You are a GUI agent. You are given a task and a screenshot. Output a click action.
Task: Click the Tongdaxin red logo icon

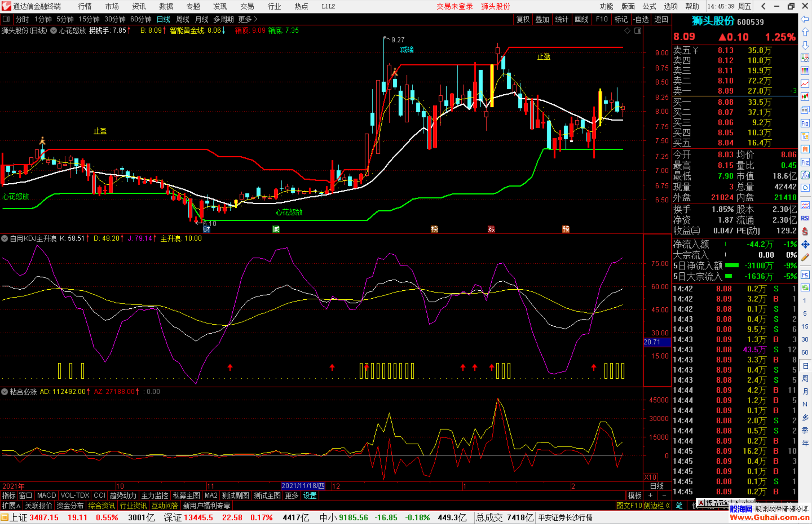pyautogui.click(x=6, y=6)
